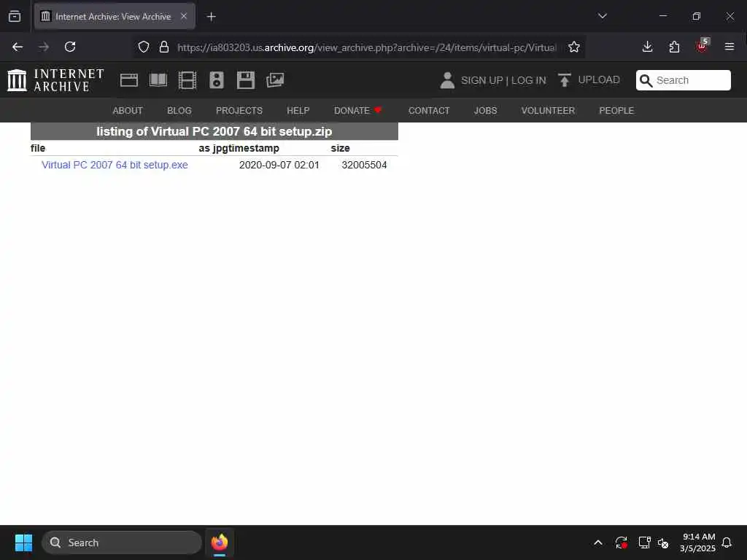Open the PROJECTS menu item
This screenshot has height=560, width=747.
tap(239, 111)
